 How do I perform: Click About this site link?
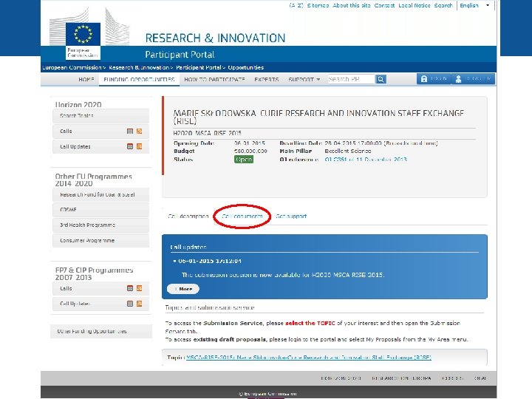(x=352, y=5)
